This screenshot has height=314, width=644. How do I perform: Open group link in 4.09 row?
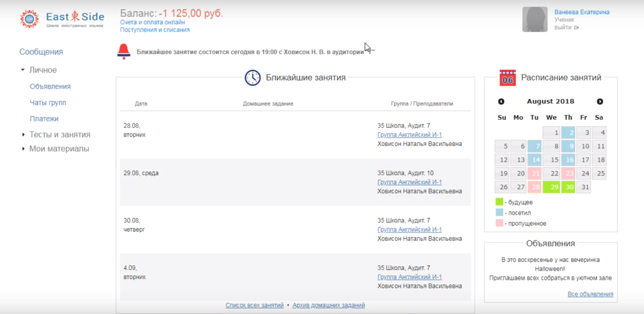click(x=410, y=277)
